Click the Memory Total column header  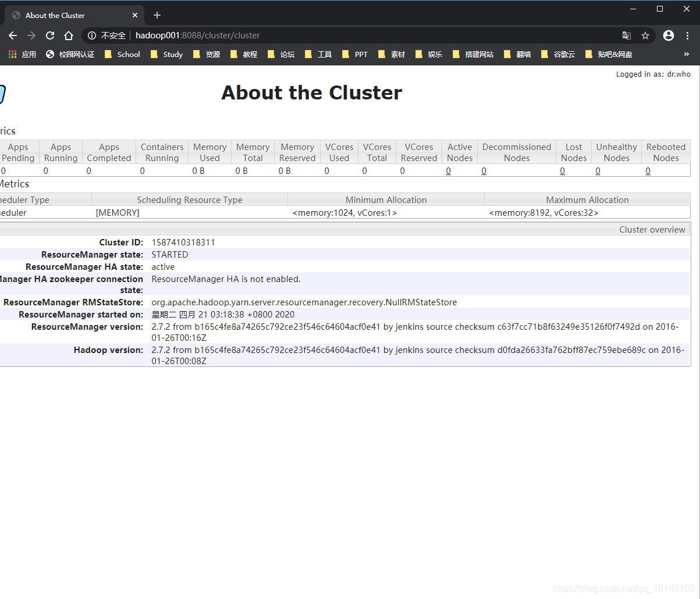tap(253, 152)
